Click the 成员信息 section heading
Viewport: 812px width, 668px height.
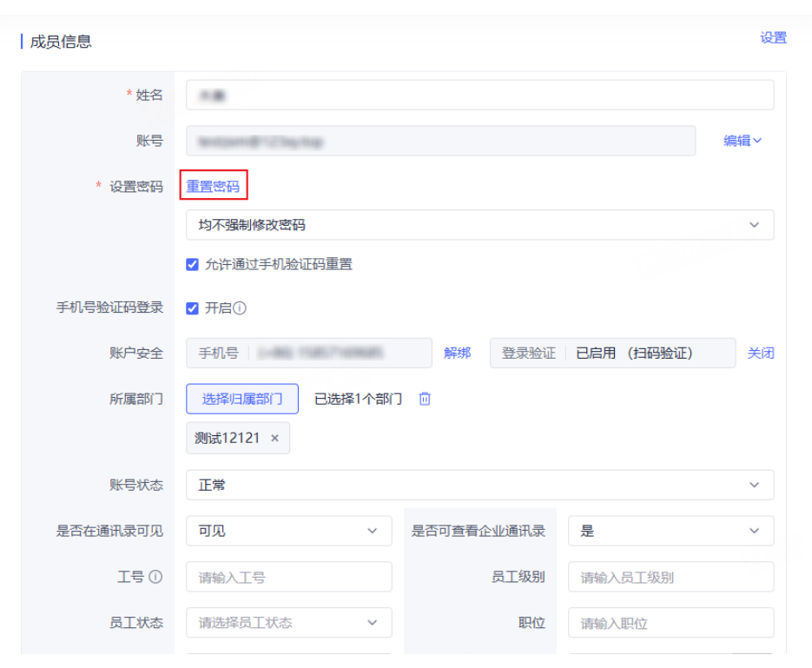click(x=61, y=42)
